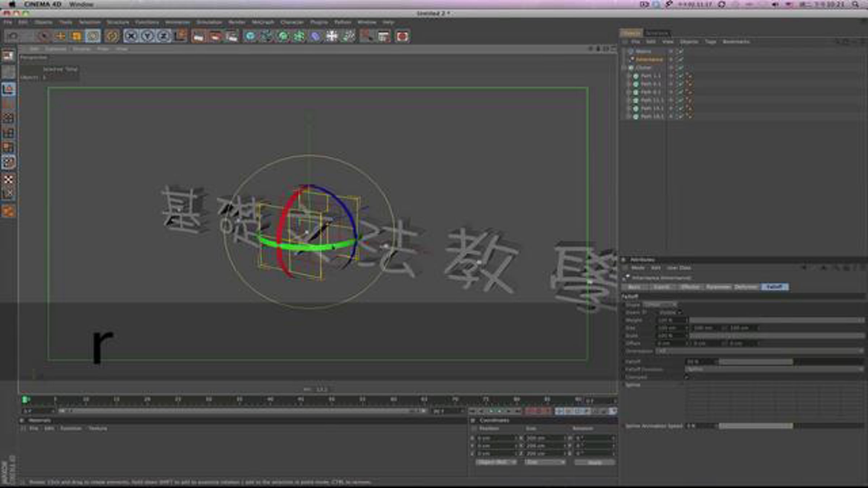Add a Cube primitive object
Image resolution: width=868 pixels, height=488 pixels.
point(250,36)
